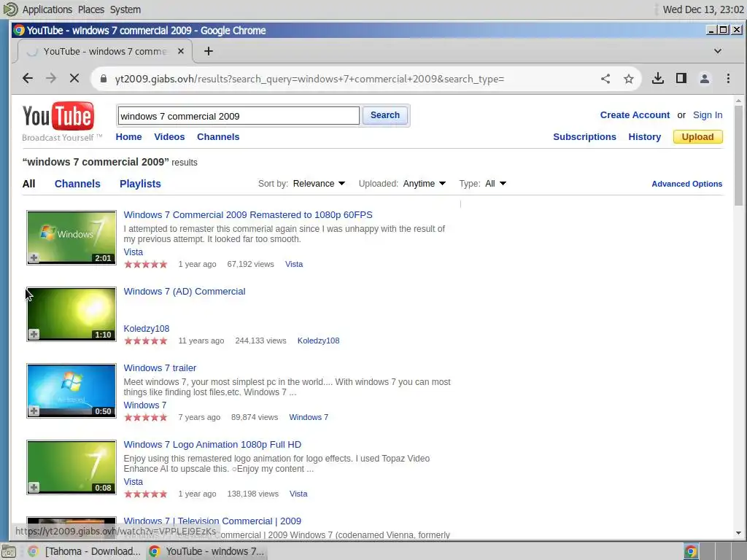Click the Sign In link
The image size is (747, 560).
(x=708, y=115)
